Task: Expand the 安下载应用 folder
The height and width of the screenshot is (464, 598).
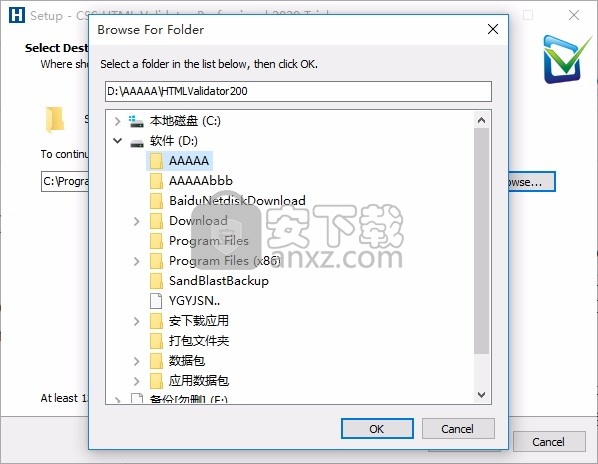Action: tap(137, 321)
